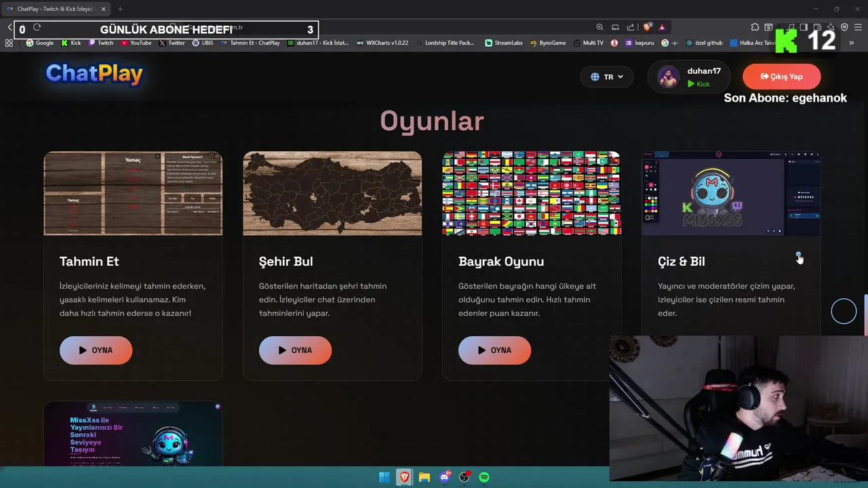Viewport: 868px width, 488px height.
Task: Click the Şehir Bul Turkey map thumbnail
Action: coord(332,193)
